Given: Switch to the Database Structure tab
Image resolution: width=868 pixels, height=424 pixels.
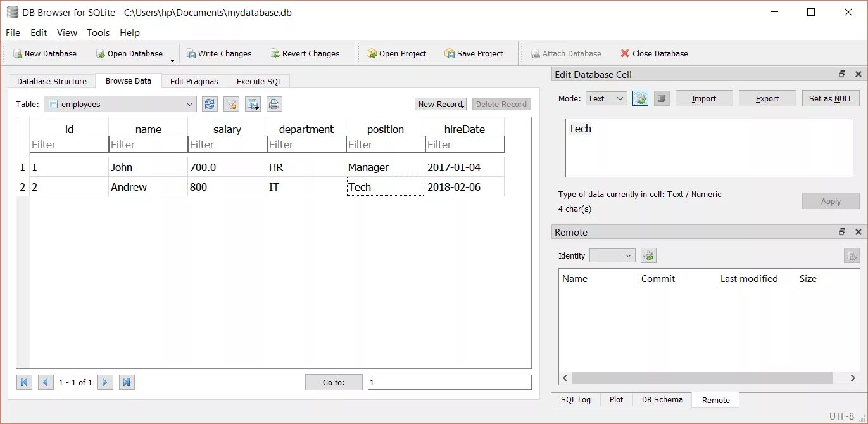Looking at the screenshot, I should pos(52,81).
